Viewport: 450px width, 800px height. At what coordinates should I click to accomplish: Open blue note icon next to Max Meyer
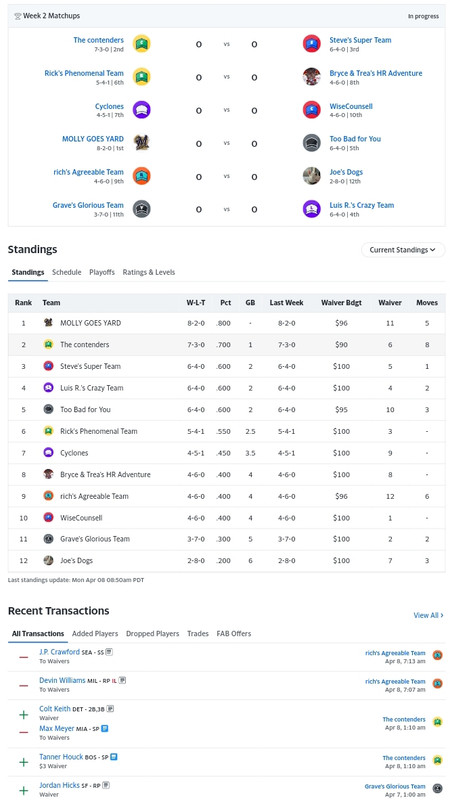[x=105, y=729]
